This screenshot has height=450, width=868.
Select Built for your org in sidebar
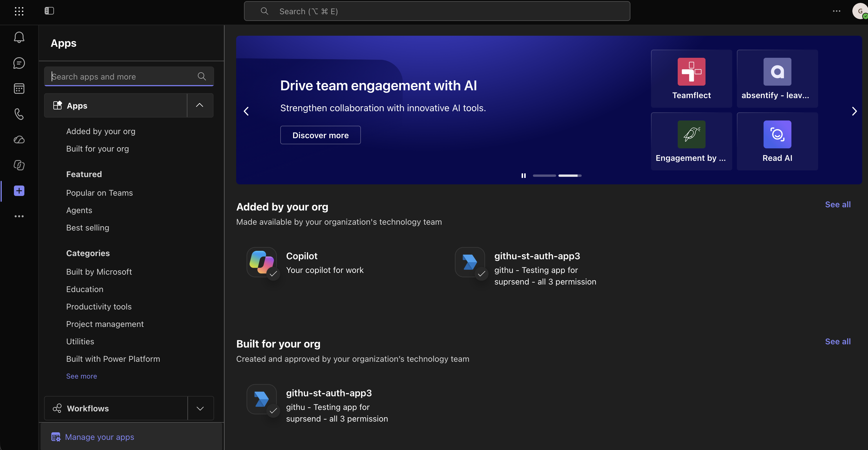(97, 149)
